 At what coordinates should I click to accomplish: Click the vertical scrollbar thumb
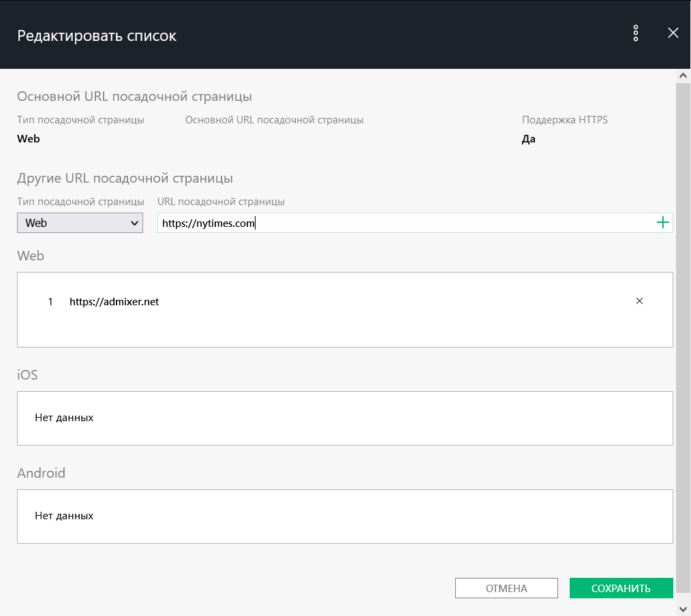pyautogui.click(x=684, y=327)
